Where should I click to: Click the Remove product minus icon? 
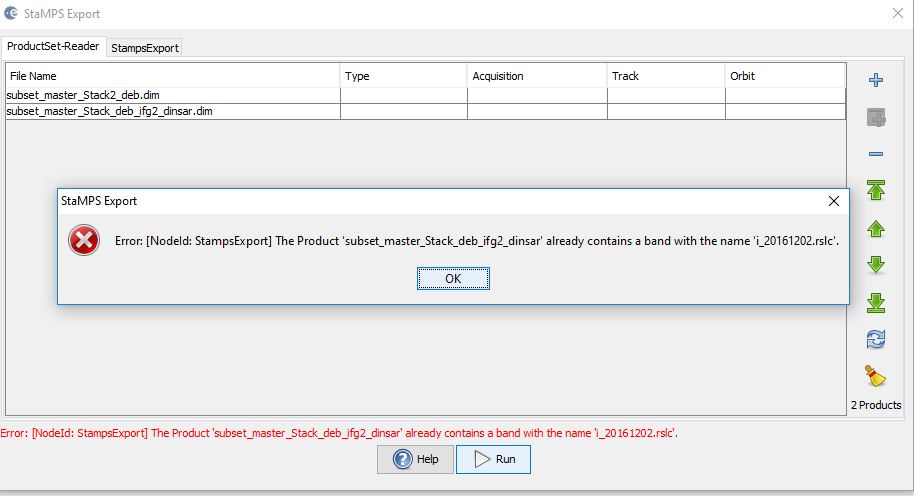876,154
